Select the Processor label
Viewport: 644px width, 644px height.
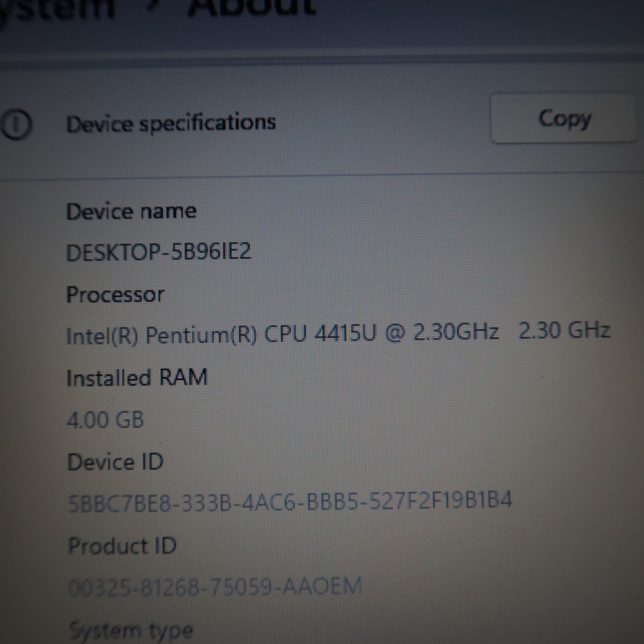(x=115, y=295)
